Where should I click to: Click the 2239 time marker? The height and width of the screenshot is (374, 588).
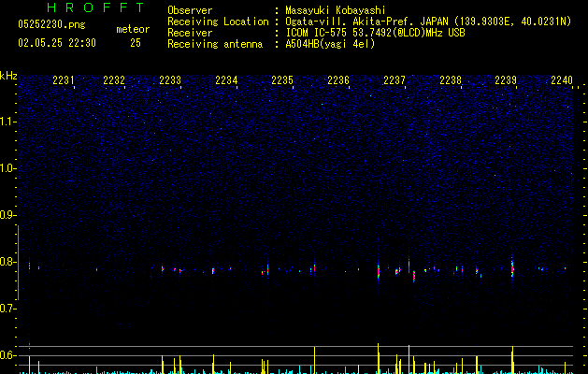[506, 80]
